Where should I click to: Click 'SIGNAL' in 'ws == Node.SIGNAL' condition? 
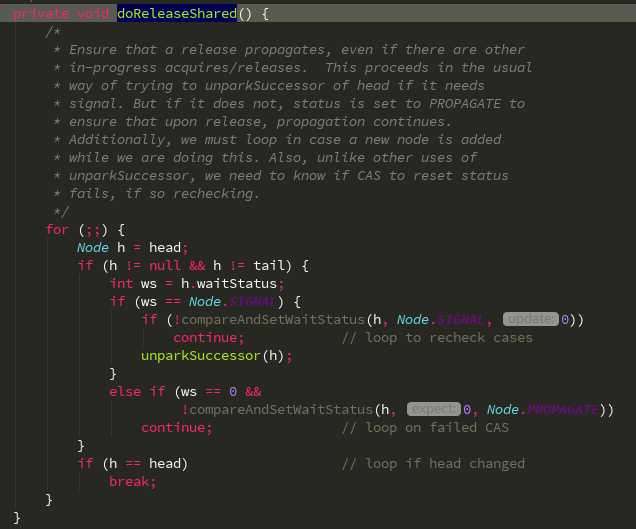pyautogui.click(x=253, y=301)
